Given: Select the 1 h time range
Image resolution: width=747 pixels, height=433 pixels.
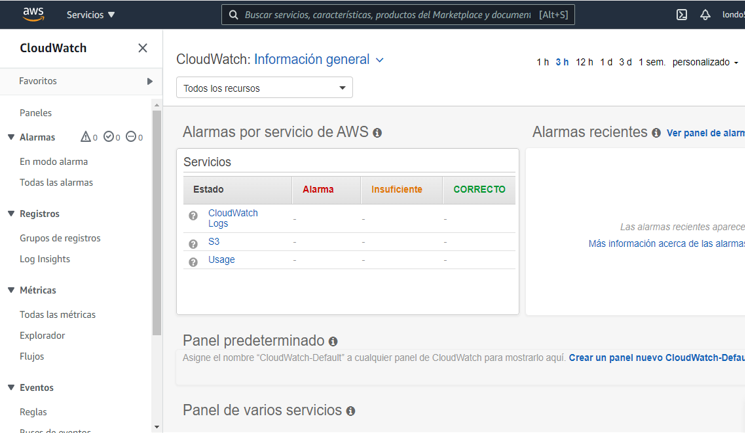Looking at the screenshot, I should coord(543,62).
